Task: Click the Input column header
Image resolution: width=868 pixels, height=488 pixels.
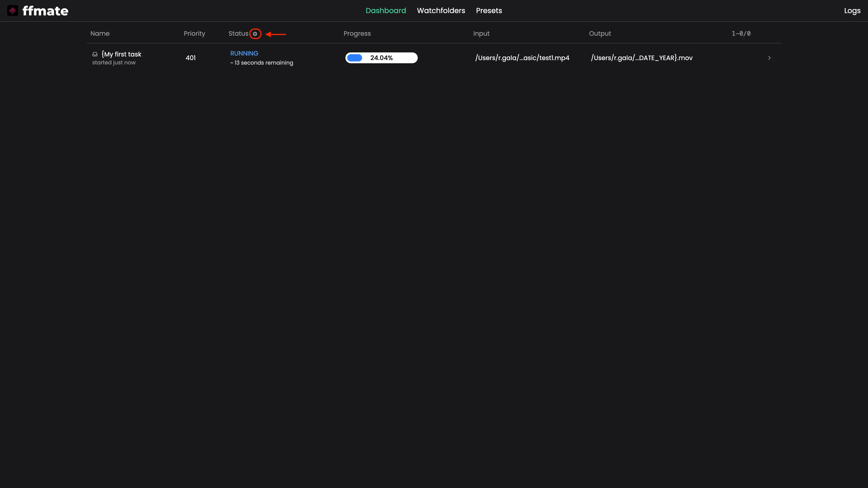Action: (x=481, y=34)
